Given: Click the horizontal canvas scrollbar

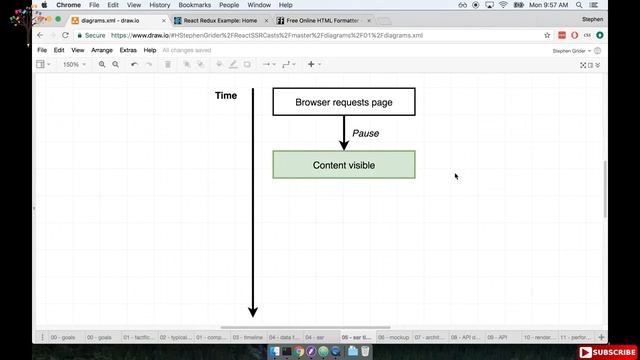Looking at the screenshot, I should pyautogui.click(x=305, y=327).
